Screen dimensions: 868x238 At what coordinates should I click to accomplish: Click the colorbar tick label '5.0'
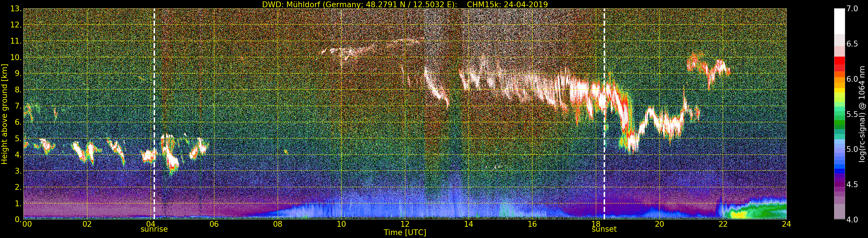[852, 149]
